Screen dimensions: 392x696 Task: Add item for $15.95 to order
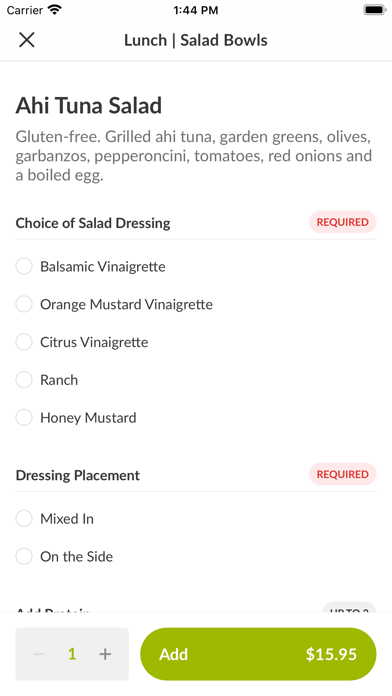point(258,654)
